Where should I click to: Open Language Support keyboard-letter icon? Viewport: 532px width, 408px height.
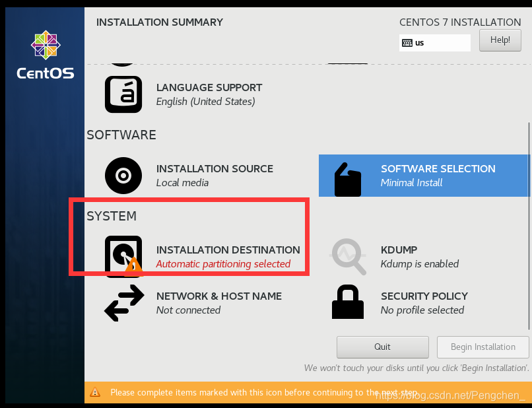[123, 94]
